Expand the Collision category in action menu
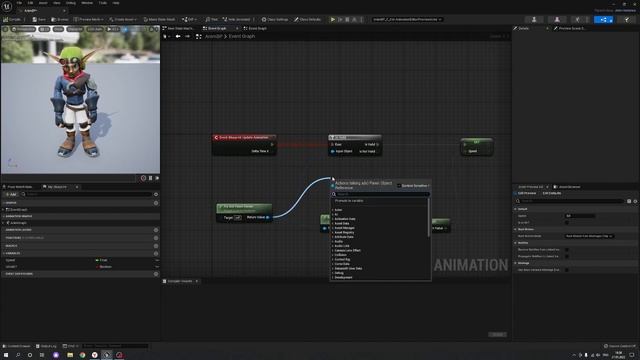 (x=340, y=255)
